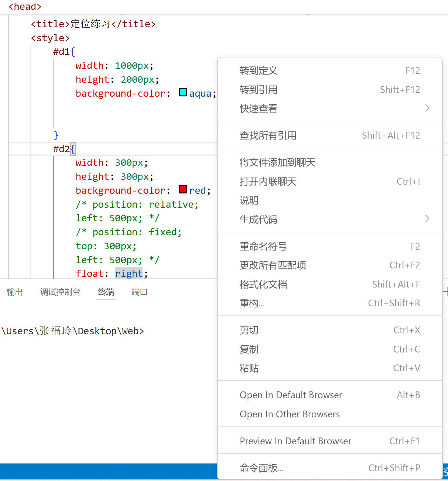Select the 终端 panel tab
This screenshot has height=481, width=448.
[106, 292]
